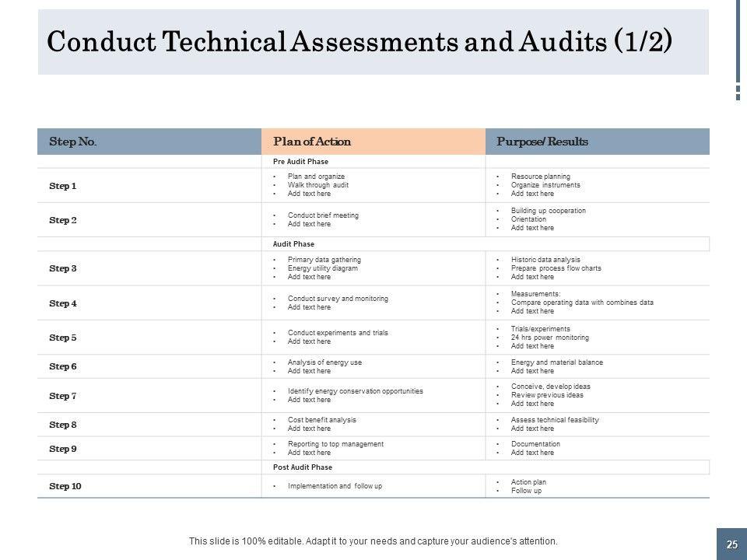Viewport: 747px width, 560px height.
Task: Select the 'Step 10' row label
Action: [x=65, y=486]
